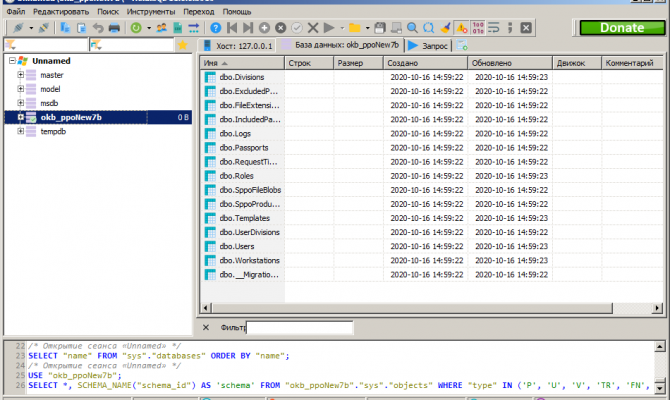Click the green Donate button

pos(622,28)
